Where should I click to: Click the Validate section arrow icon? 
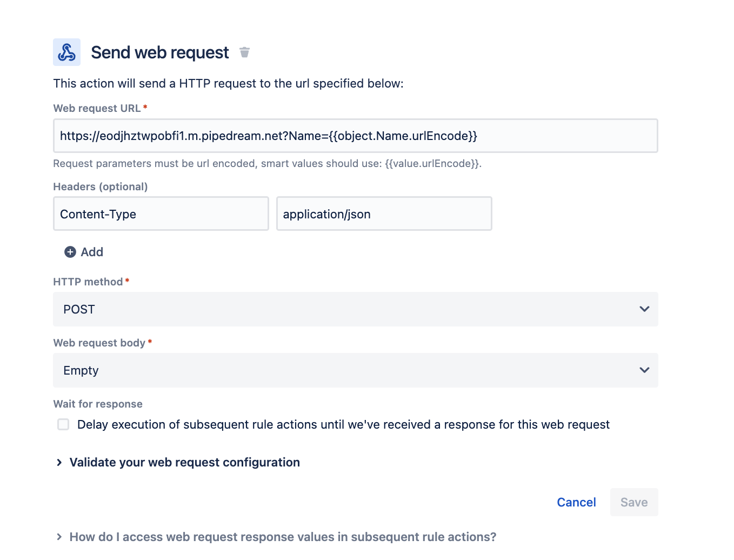coord(59,463)
